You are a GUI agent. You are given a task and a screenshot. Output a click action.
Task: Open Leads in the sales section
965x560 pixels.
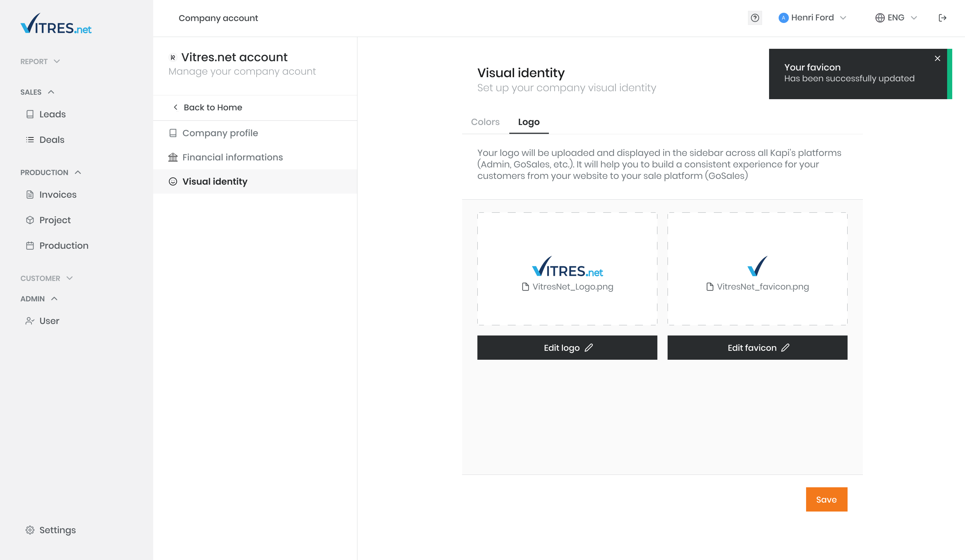pyautogui.click(x=46, y=114)
